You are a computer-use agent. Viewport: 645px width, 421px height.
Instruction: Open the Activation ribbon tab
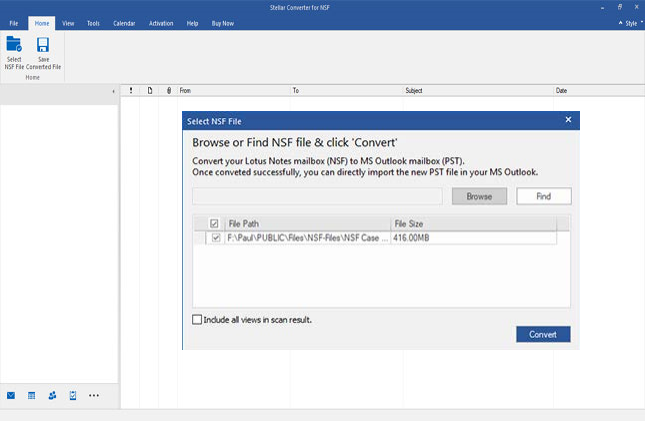pyautogui.click(x=161, y=23)
